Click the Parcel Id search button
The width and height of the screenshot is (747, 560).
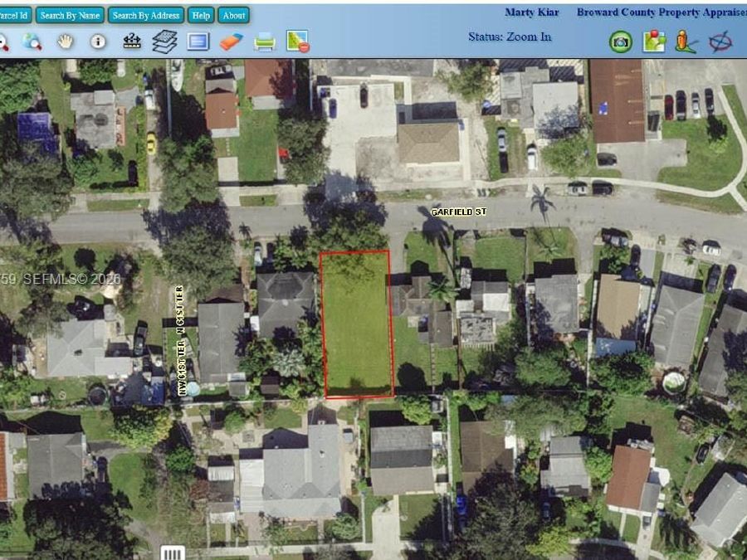(x=15, y=16)
